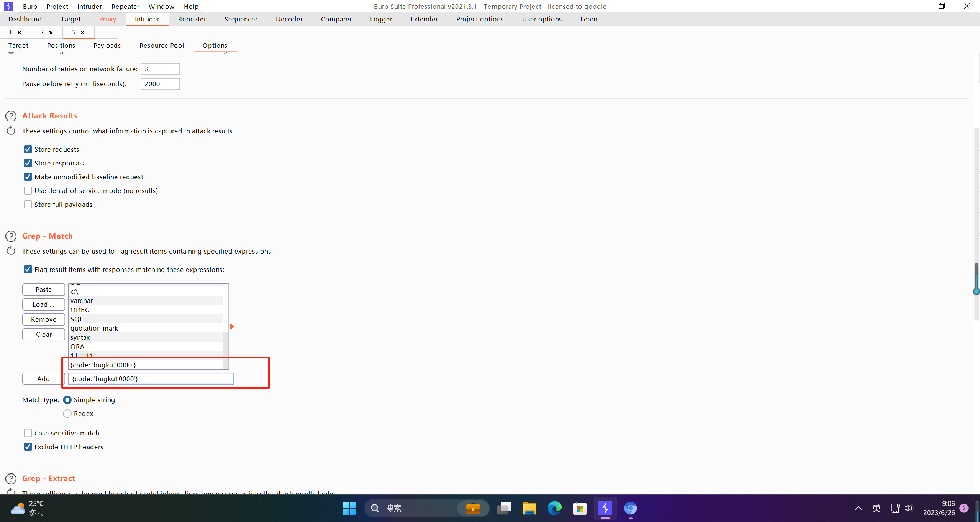This screenshot has width=980, height=522.
Task: Open the Payloads sub-tab
Action: [x=107, y=46]
